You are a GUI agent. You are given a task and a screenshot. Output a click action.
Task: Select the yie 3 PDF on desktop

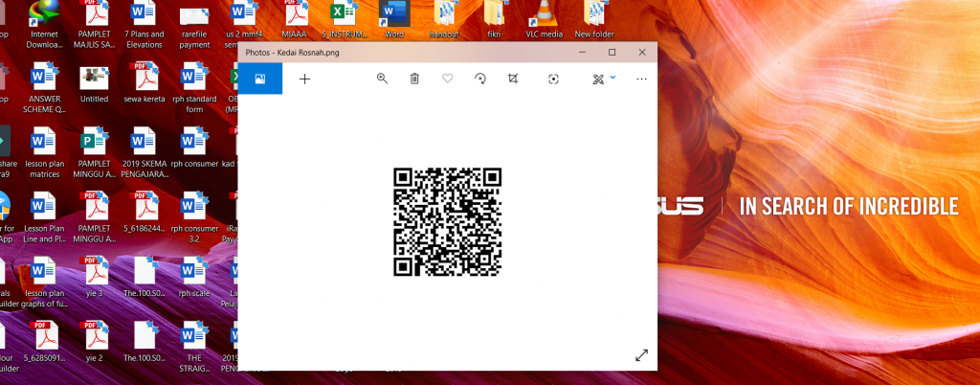95,278
